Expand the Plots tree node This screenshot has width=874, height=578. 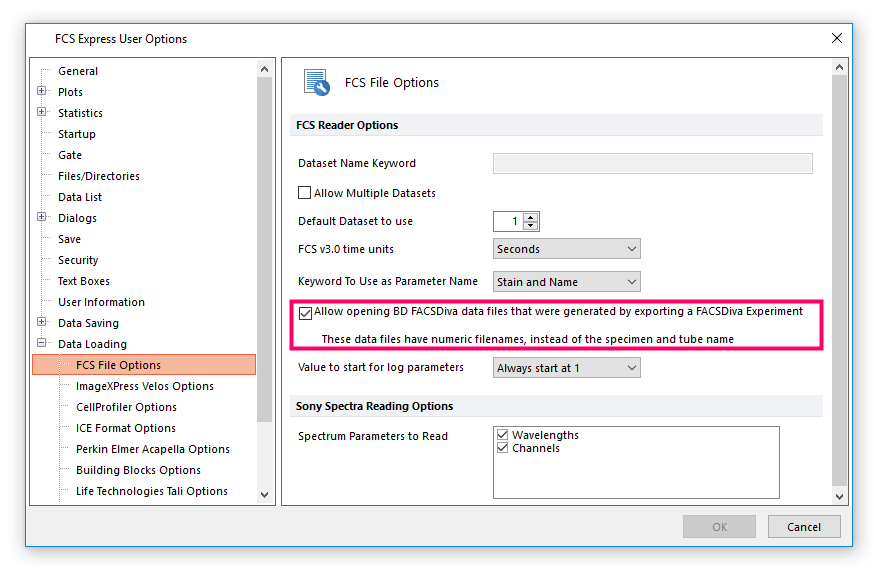click(x=42, y=91)
